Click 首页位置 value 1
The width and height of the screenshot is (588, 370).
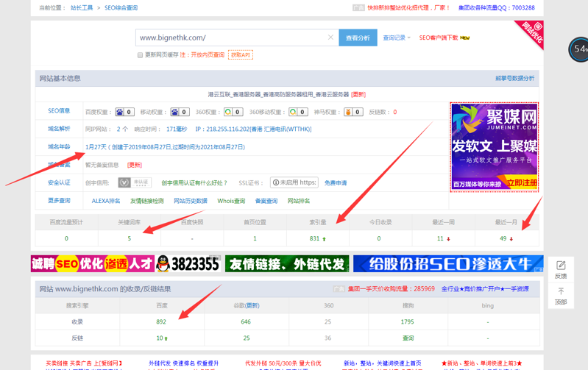tap(255, 238)
